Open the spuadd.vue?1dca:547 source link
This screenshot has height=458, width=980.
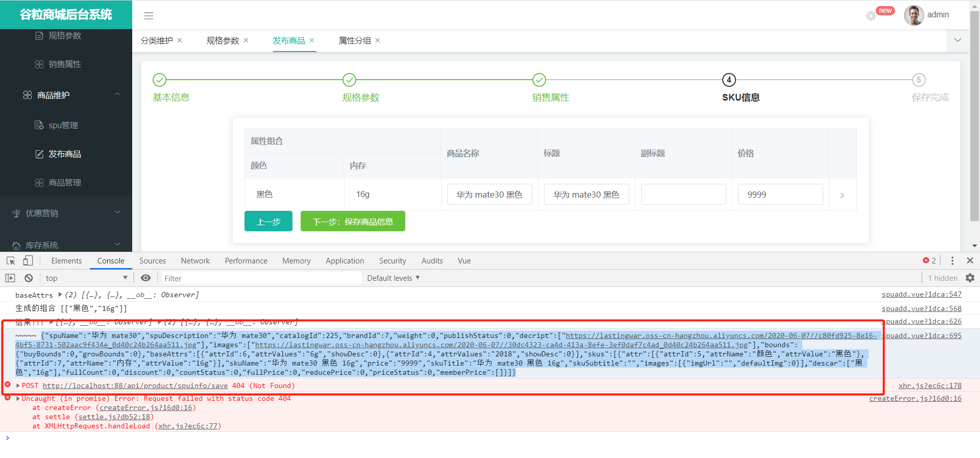(x=921, y=295)
